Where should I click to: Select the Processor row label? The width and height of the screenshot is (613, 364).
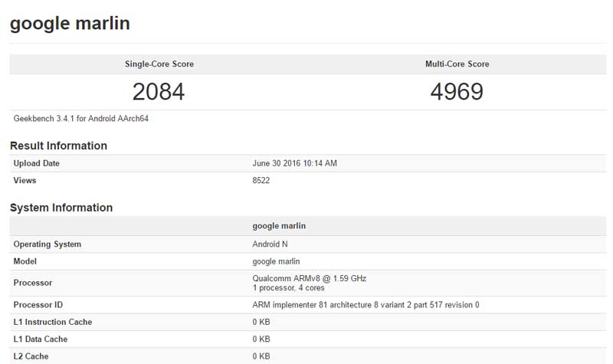(x=33, y=283)
